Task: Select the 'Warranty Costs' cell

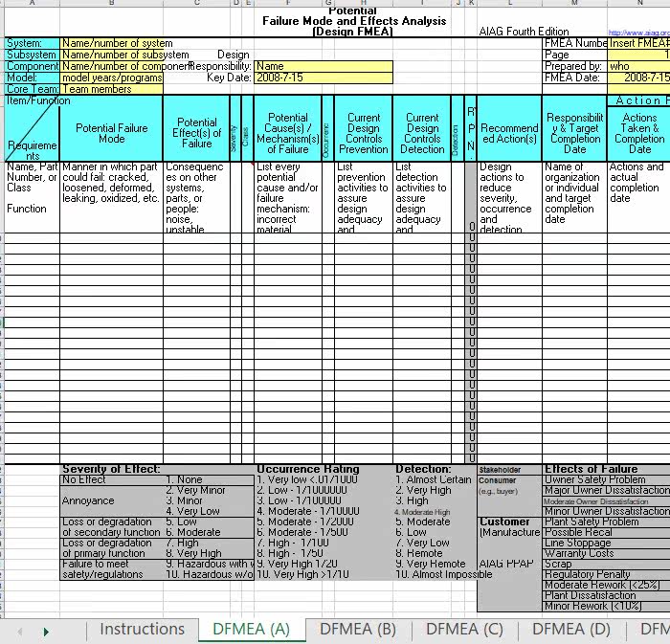Action: click(607, 553)
